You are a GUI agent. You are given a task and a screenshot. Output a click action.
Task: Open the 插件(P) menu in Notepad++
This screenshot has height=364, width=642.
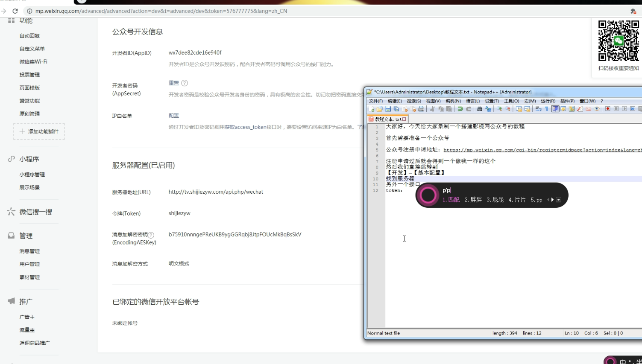point(567,101)
